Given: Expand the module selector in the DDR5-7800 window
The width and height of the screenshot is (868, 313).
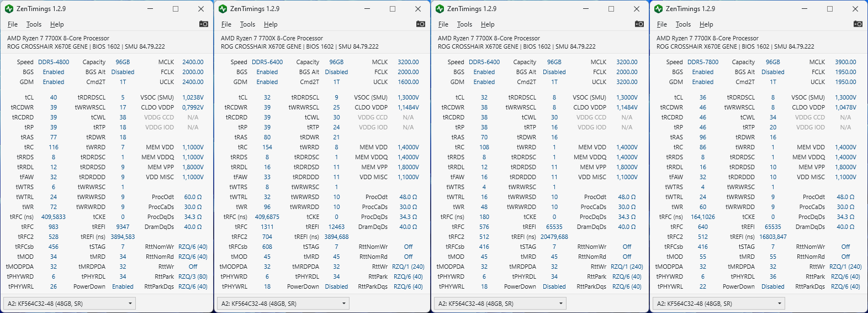Looking at the screenshot, I should pyautogui.click(x=780, y=304).
